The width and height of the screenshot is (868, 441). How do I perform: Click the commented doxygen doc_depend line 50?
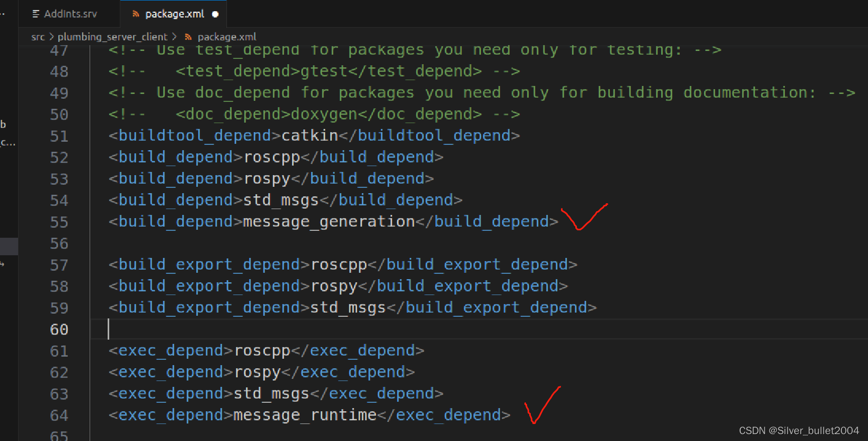[x=314, y=114]
